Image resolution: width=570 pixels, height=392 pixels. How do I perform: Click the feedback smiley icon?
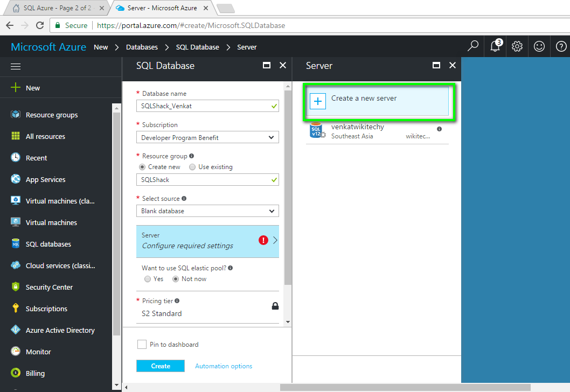[539, 46]
